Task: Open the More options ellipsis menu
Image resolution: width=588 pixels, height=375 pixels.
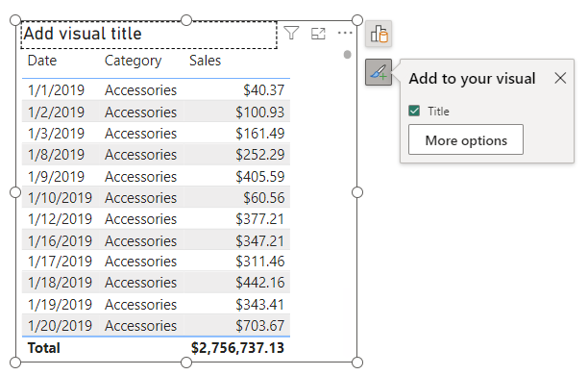Action: pos(345,33)
